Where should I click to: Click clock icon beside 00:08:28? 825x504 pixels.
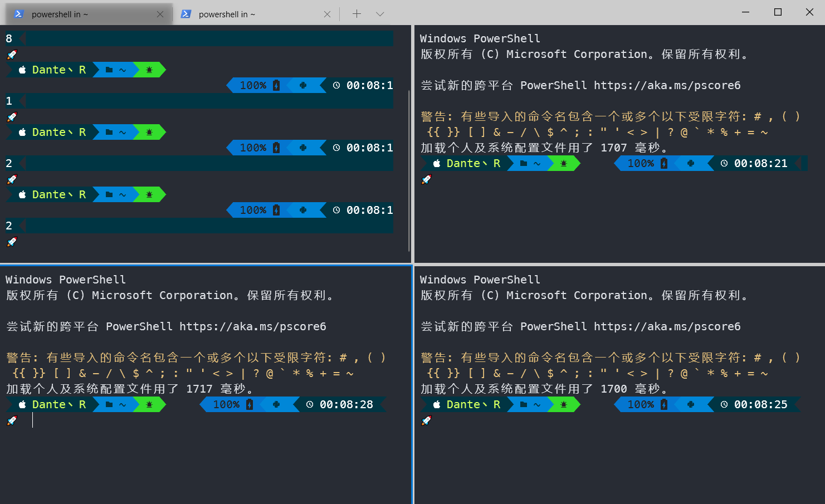point(310,404)
